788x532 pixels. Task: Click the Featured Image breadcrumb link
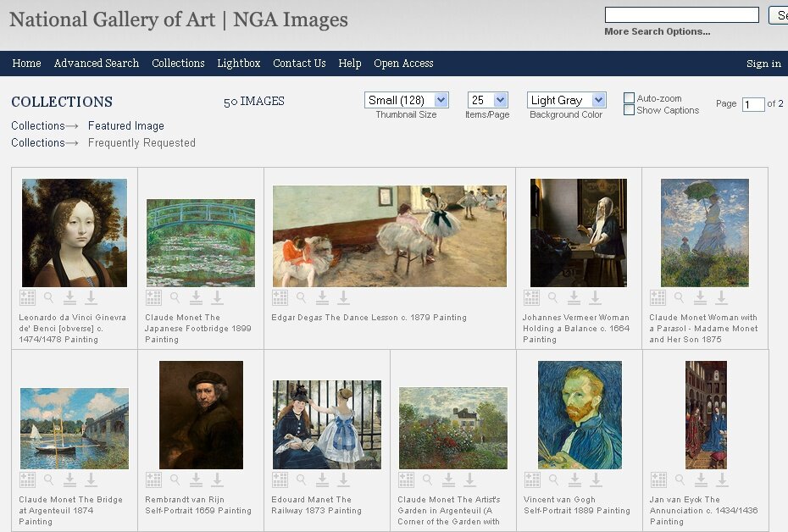(126, 125)
